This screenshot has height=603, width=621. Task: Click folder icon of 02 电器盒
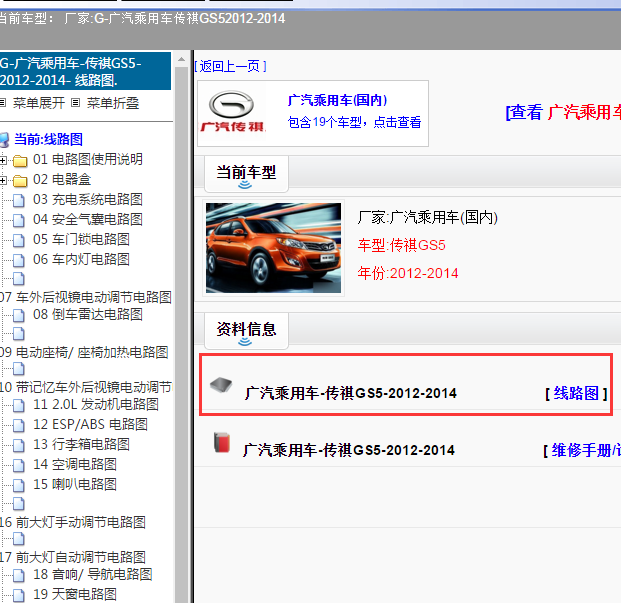20,181
